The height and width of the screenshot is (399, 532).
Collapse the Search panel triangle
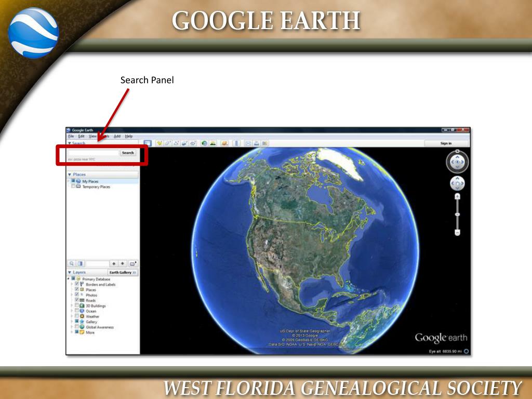[70, 143]
